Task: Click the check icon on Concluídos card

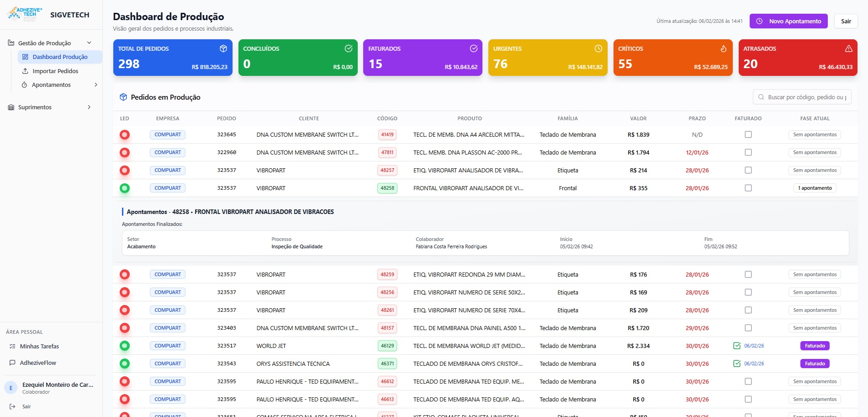Action: (x=349, y=48)
